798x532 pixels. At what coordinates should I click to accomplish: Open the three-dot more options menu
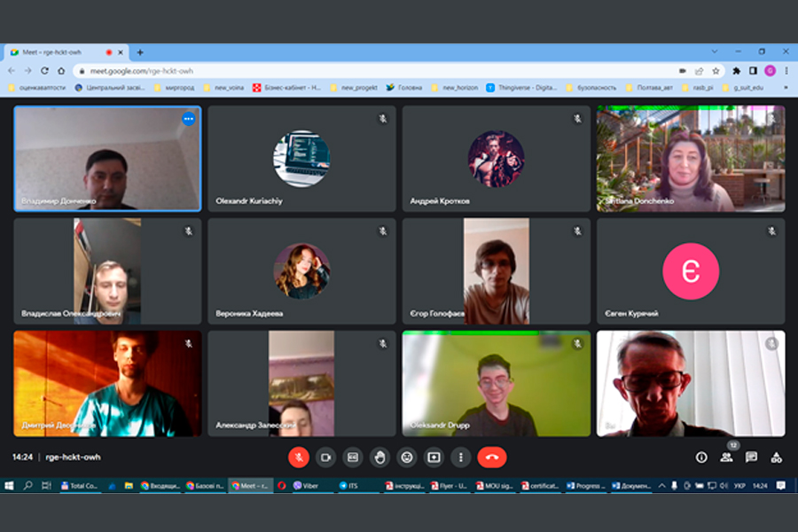(460, 457)
